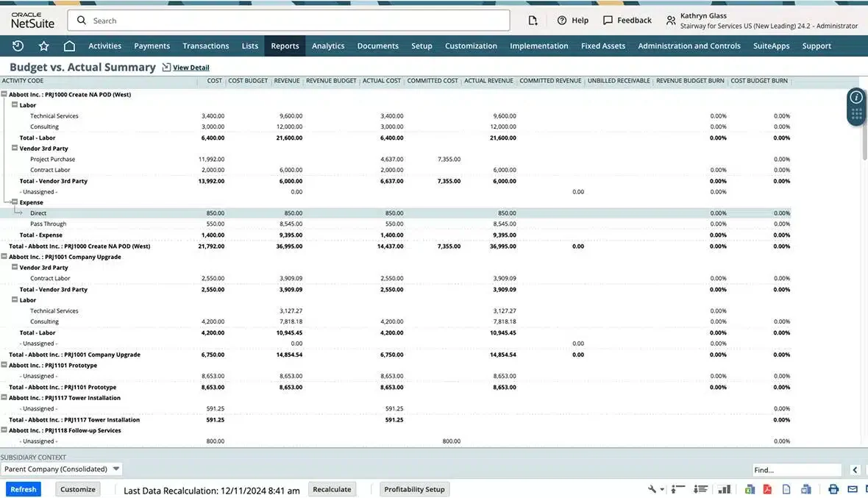
Task: Open the Analytics menu
Action: click(x=328, y=46)
